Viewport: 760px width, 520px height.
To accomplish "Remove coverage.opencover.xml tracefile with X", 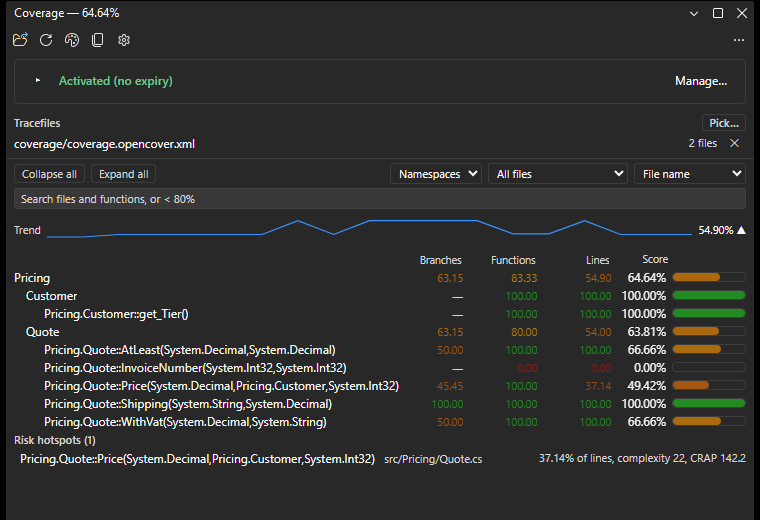I will (735, 143).
